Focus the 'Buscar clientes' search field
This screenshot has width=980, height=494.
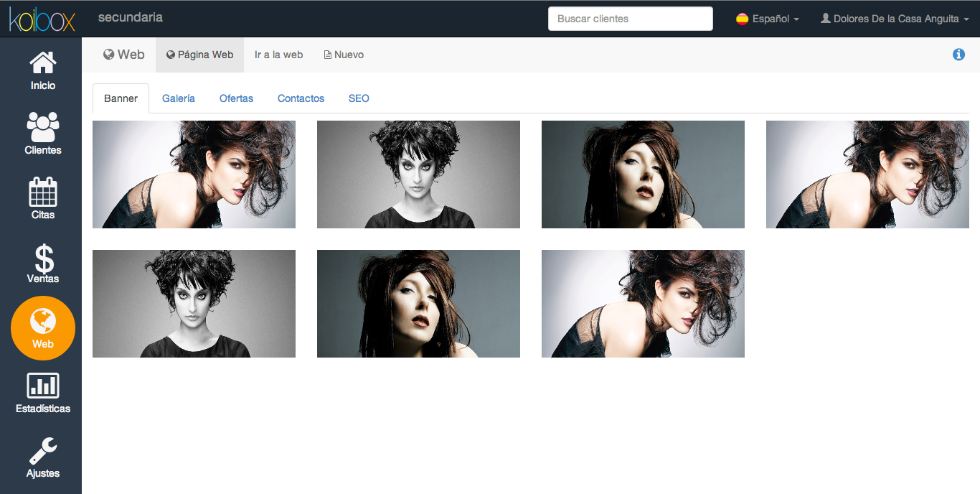point(631,19)
